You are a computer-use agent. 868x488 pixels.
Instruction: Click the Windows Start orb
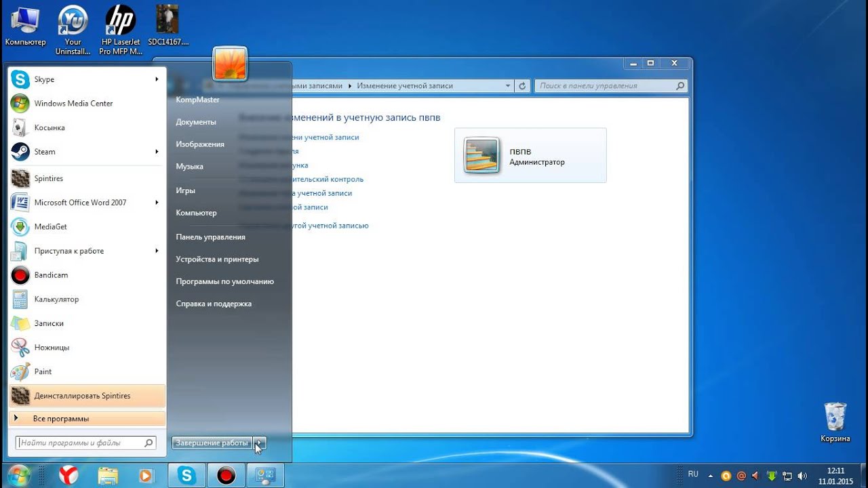(18, 474)
